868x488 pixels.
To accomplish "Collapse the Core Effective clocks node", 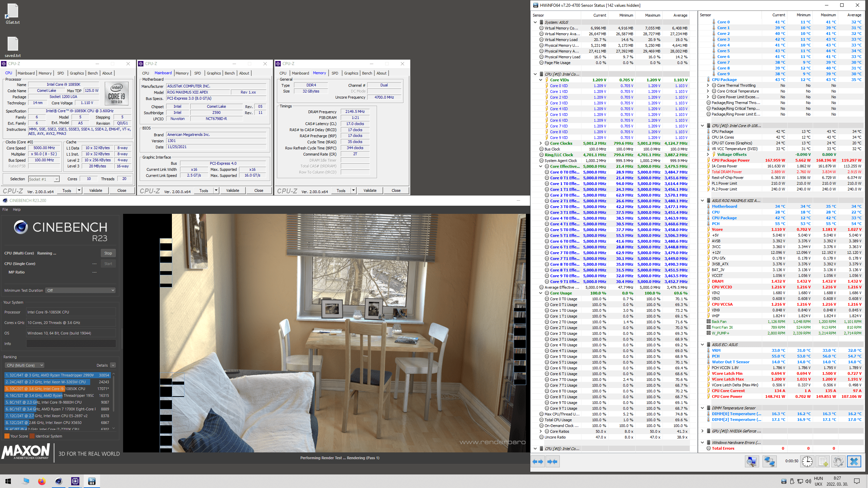I will [541, 166].
